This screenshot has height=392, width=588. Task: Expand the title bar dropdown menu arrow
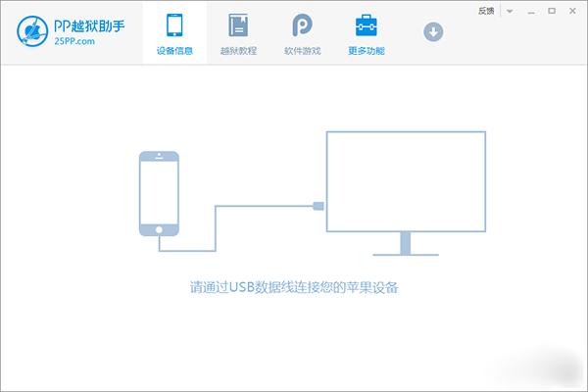click(510, 12)
